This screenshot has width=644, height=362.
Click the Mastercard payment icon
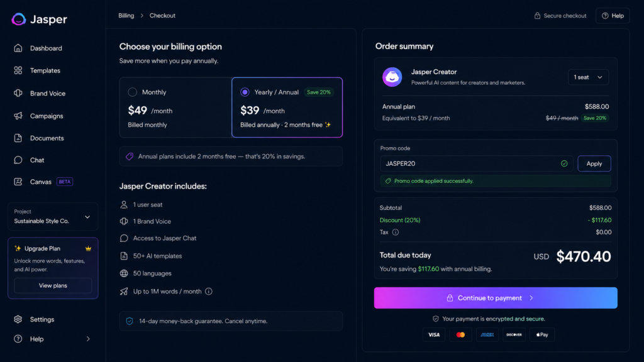coord(460,334)
